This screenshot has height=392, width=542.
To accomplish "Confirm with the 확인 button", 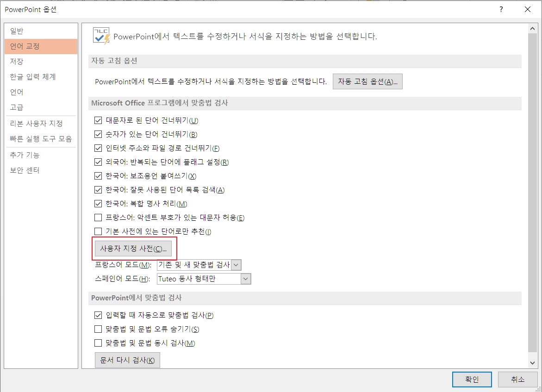I will pos(472,380).
